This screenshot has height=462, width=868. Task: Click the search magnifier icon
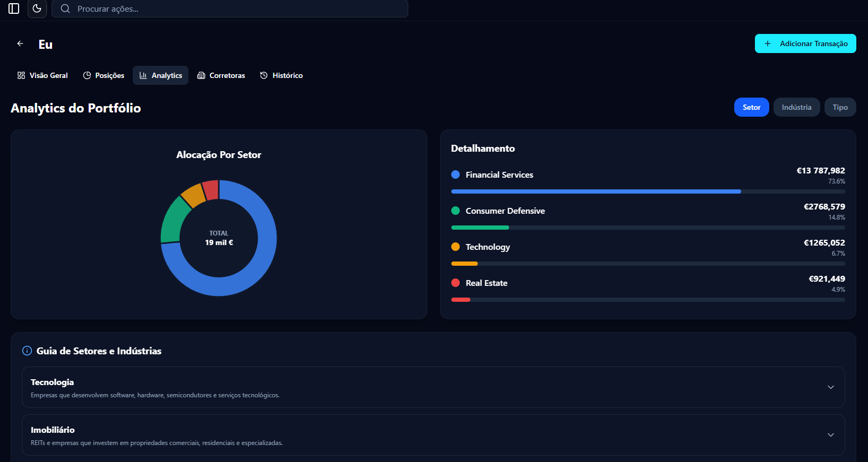(x=65, y=8)
